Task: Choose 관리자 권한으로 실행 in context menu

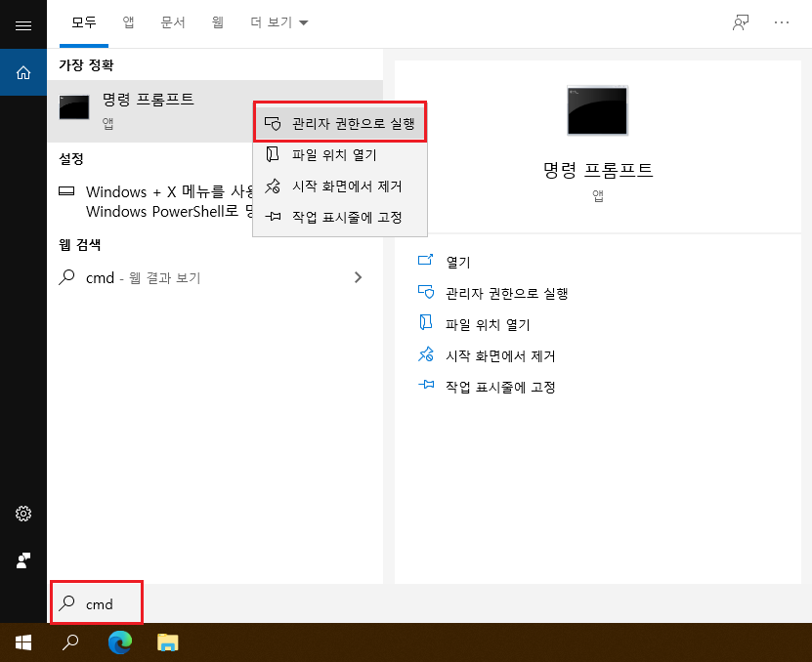Action: pyautogui.click(x=340, y=123)
